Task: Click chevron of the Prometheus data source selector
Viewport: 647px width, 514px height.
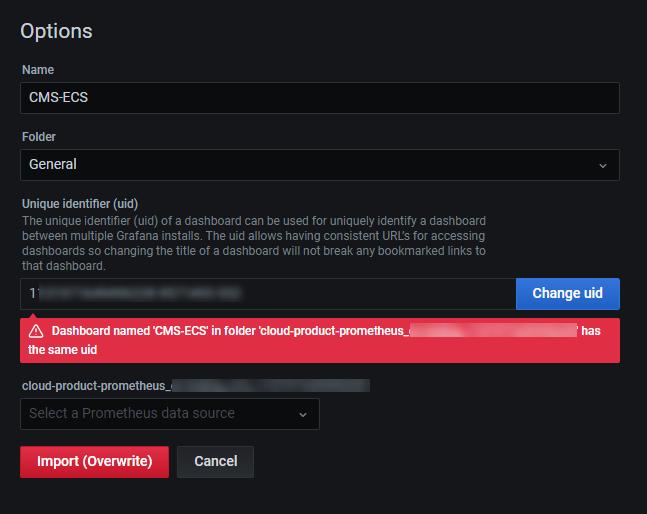Action: coord(303,414)
